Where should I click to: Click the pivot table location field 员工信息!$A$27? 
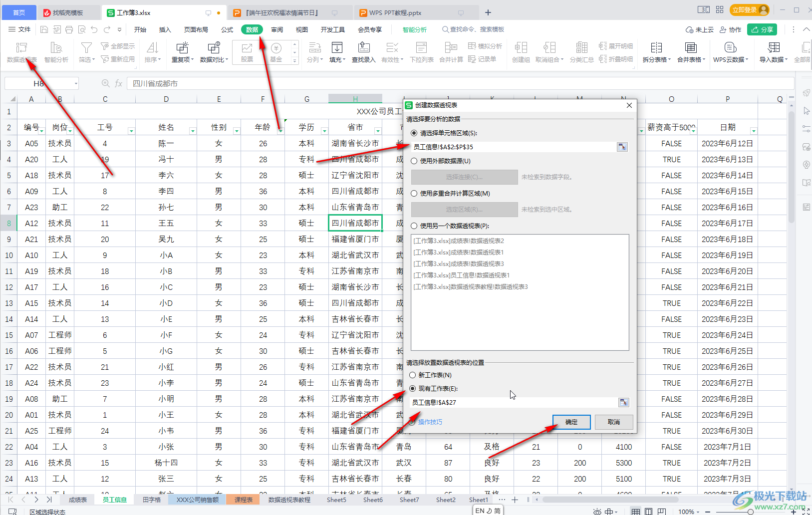pos(514,402)
